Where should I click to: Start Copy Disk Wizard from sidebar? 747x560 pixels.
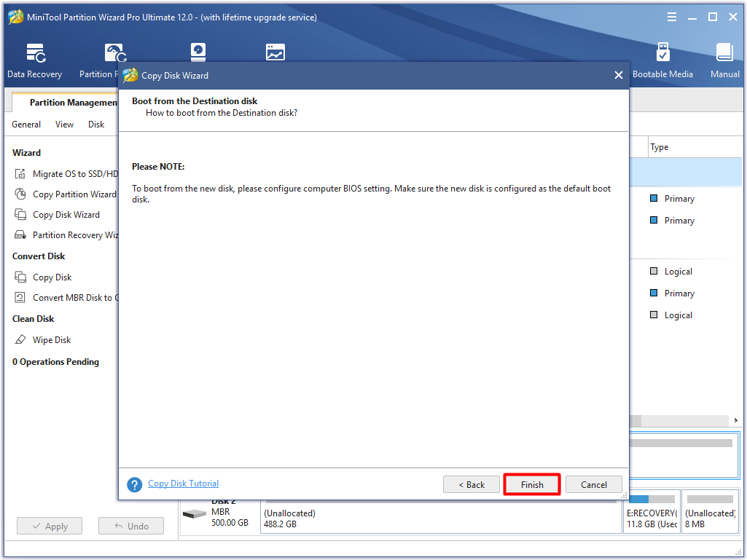(x=66, y=215)
